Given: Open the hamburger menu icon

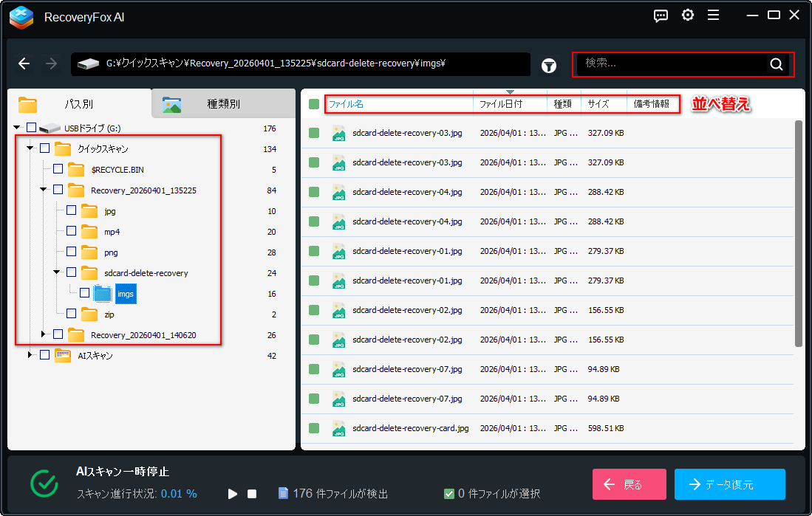Looking at the screenshot, I should [713, 16].
